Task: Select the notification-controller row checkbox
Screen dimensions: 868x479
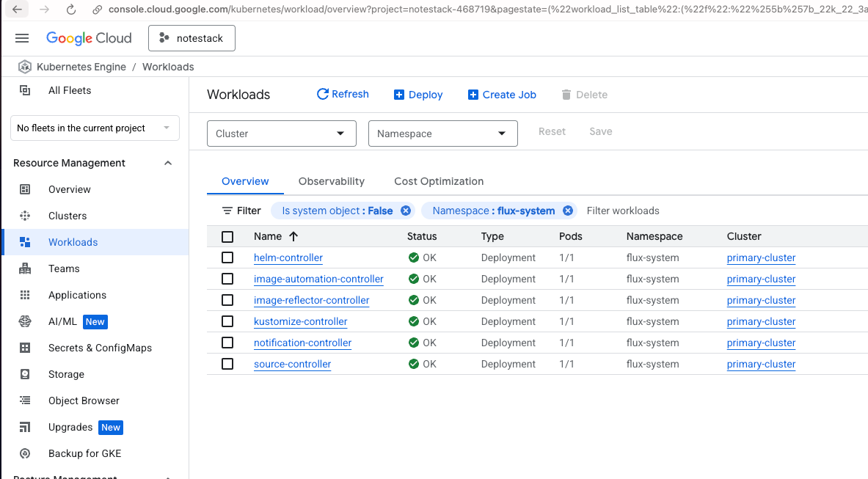Action: (x=227, y=343)
